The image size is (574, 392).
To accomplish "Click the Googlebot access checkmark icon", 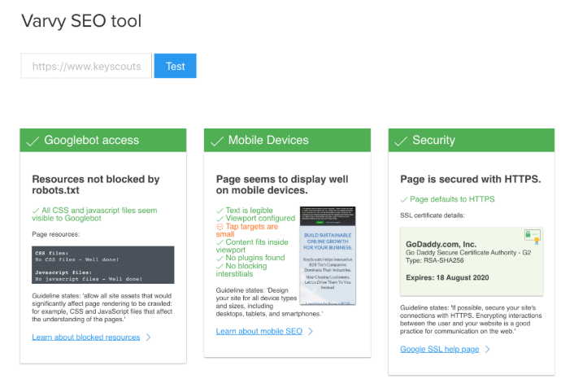I will click(x=33, y=141).
